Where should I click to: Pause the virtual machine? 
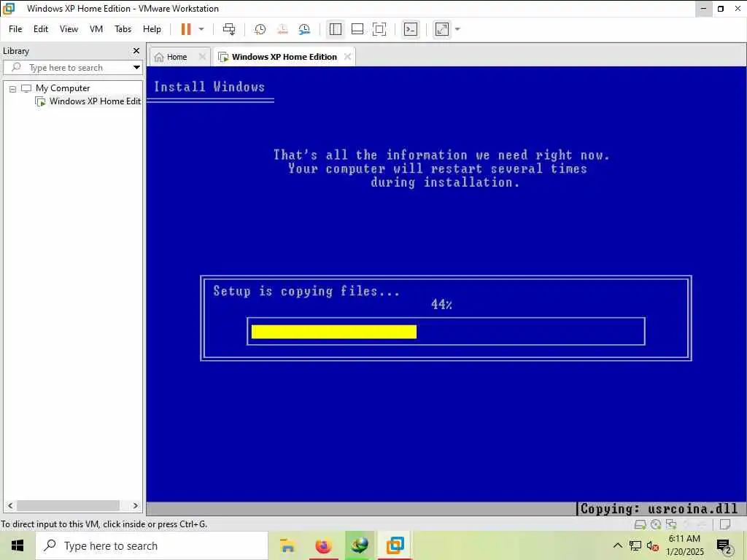(x=186, y=29)
